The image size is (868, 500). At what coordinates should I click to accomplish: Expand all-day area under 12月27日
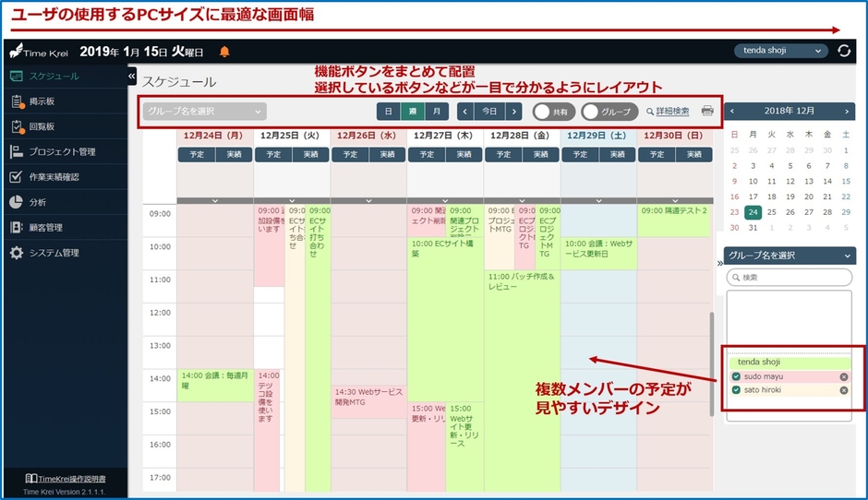tap(445, 201)
